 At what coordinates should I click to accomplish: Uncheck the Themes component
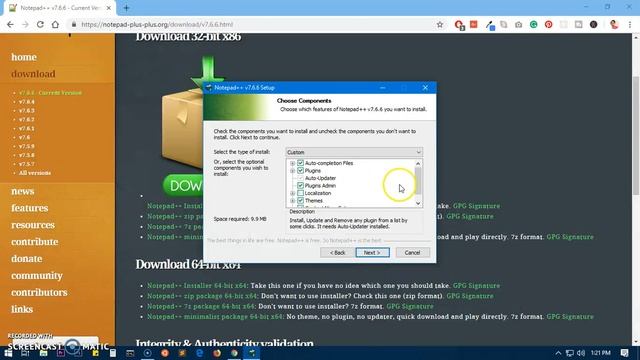click(300, 200)
